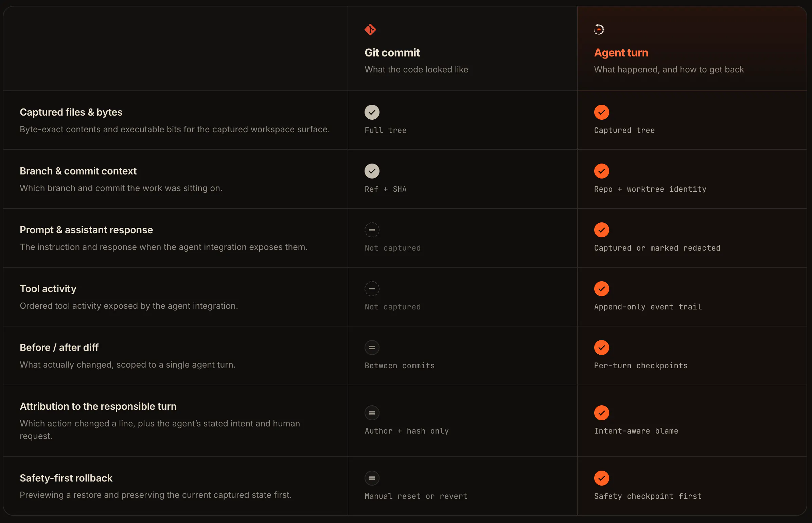Viewport: 812px width, 523px height.
Task: Click the orange checkmark above Captured tree
Action: pos(602,112)
